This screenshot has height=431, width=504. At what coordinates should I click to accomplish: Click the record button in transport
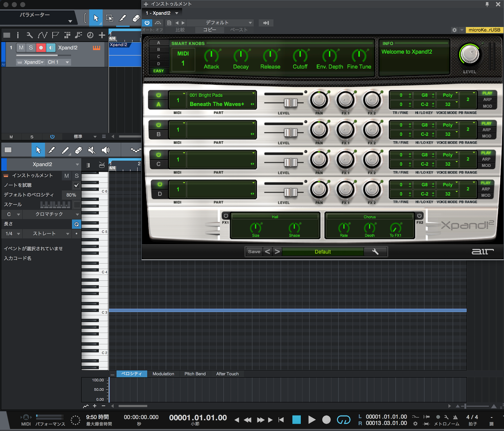coord(326,420)
